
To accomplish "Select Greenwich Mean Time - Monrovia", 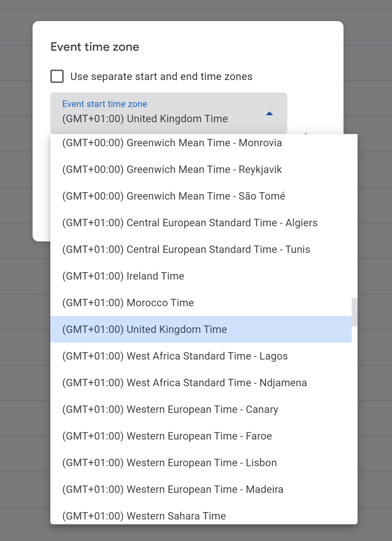I will point(172,143).
